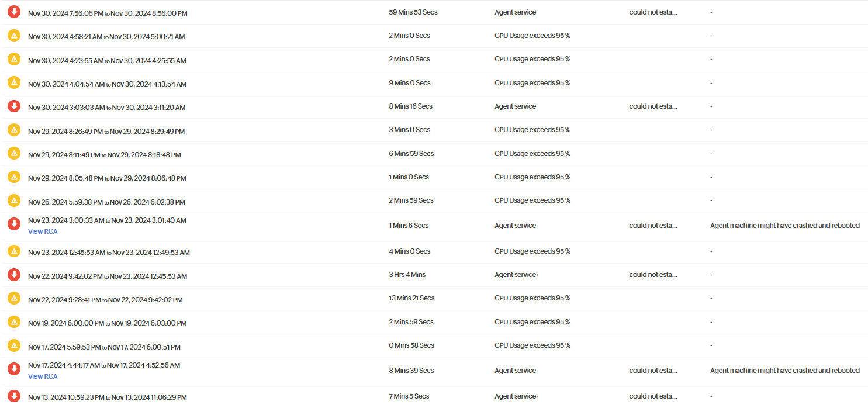Select the warning icon for Nov 19 6:00:00 PM
Screen dimensions: 868x408
(x=14, y=322)
